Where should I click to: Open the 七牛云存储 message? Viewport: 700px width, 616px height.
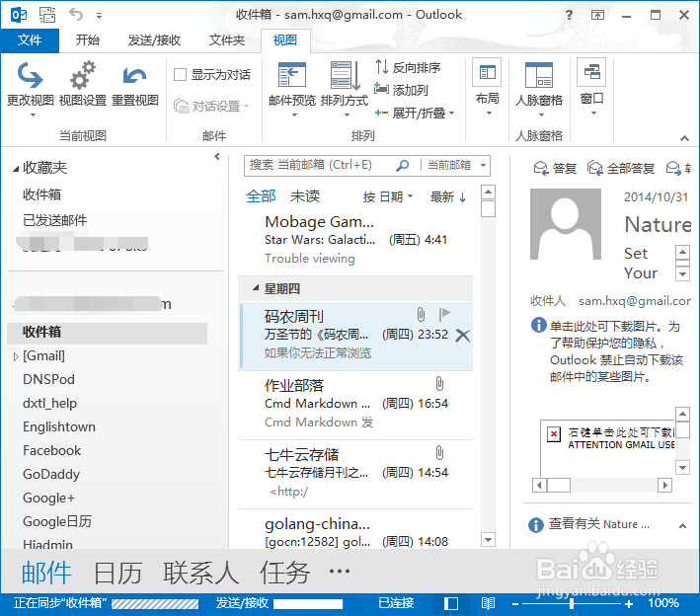point(355,474)
